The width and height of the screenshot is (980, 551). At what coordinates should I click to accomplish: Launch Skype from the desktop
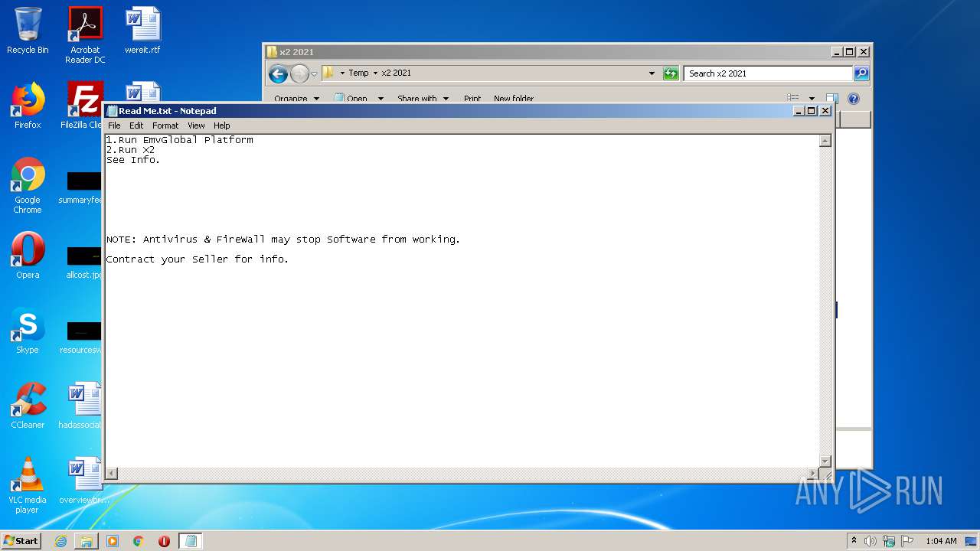click(x=28, y=331)
